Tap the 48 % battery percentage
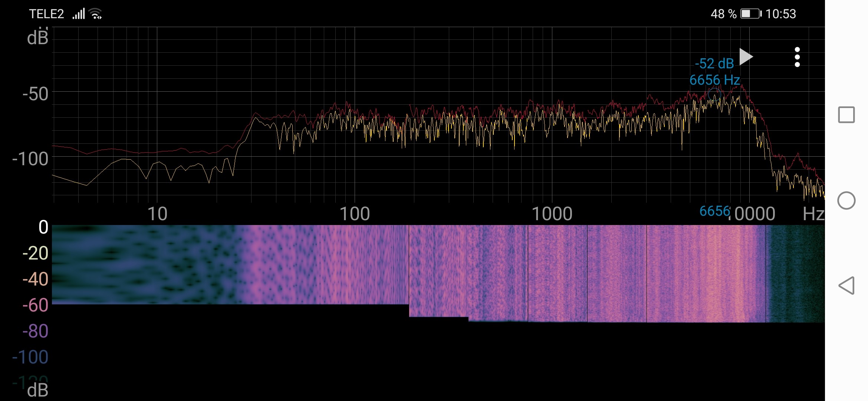This screenshot has height=401, width=868. click(724, 14)
